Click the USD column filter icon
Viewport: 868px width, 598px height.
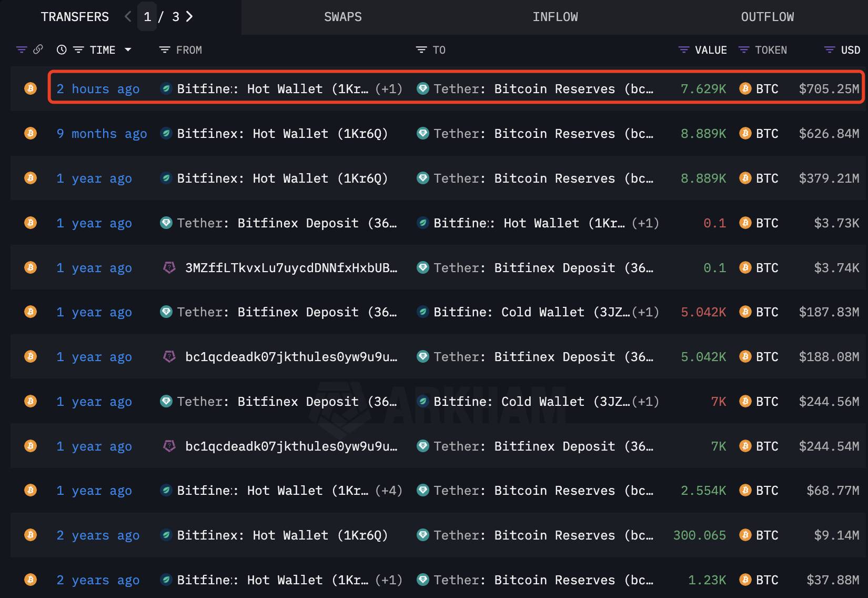[x=830, y=49]
